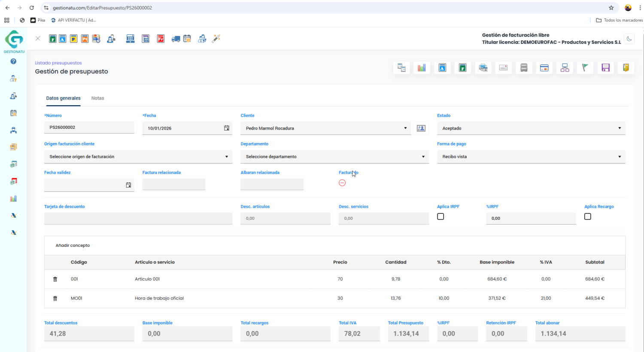This screenshot has width=644, height=352.
Task: Delete the Articulo 001 row with trash icon
Action: coord(55,279)
